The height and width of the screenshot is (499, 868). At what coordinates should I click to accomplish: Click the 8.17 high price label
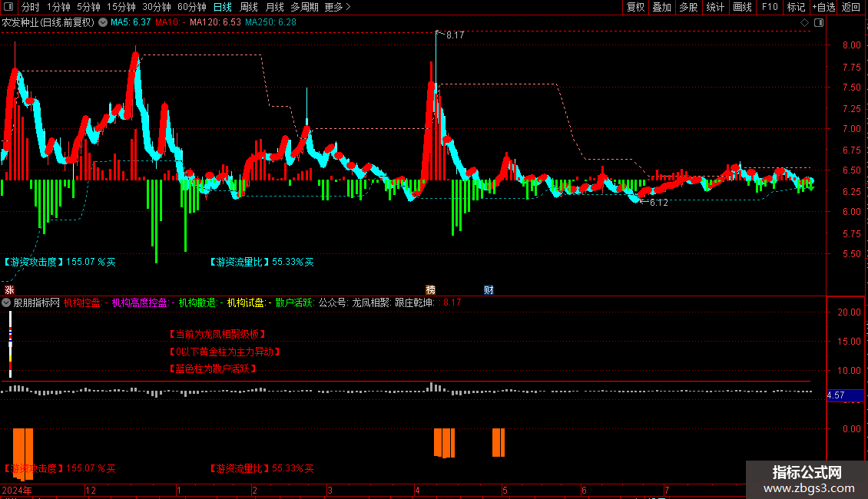pyautogui.click(x=455, y=35)
